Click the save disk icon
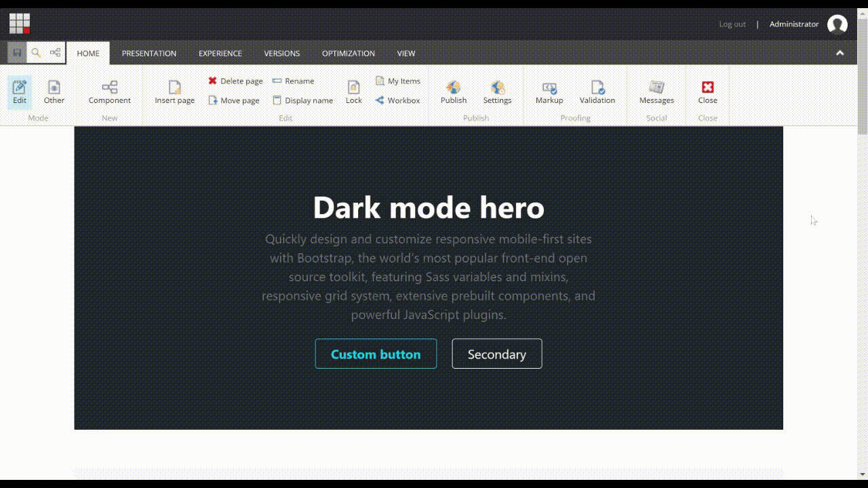This screenshot has height=488, width=868. coord(18,53)
